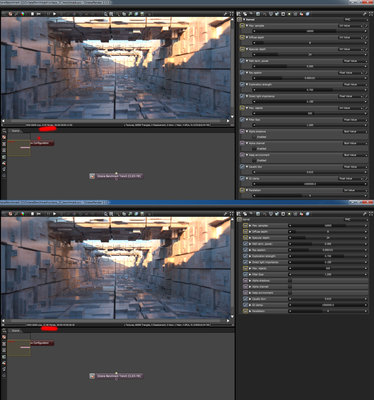Click right arrow of upper viewport horizontal scrollbar
374x400 pixels.
[x=228, y=121]
